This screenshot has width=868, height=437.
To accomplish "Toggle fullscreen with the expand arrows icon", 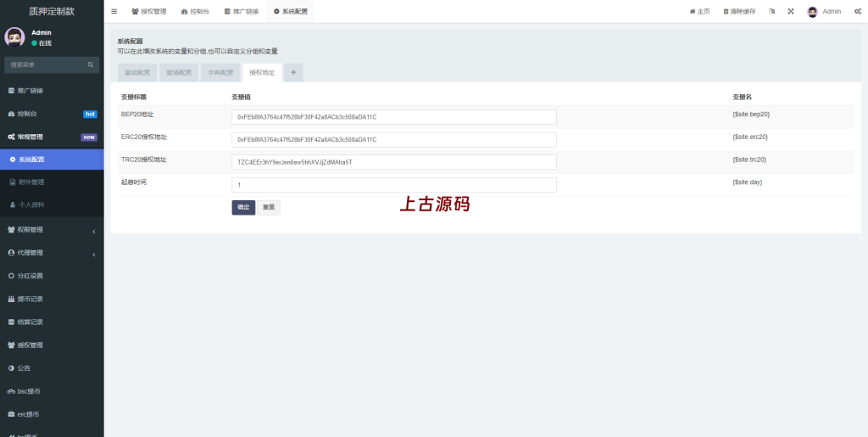I will click(791, 11).
